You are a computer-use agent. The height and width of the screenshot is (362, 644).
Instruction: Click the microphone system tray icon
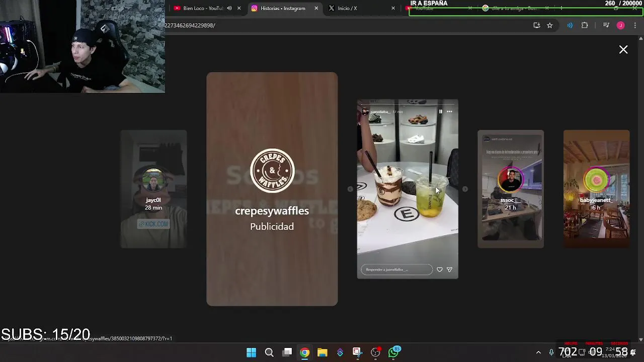click(x=551, y=352)
